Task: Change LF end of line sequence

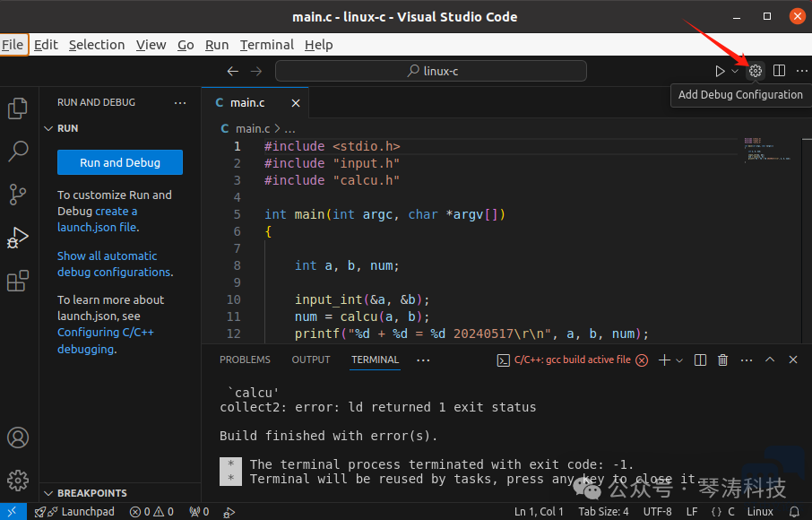Action: (x=692, y=512)
